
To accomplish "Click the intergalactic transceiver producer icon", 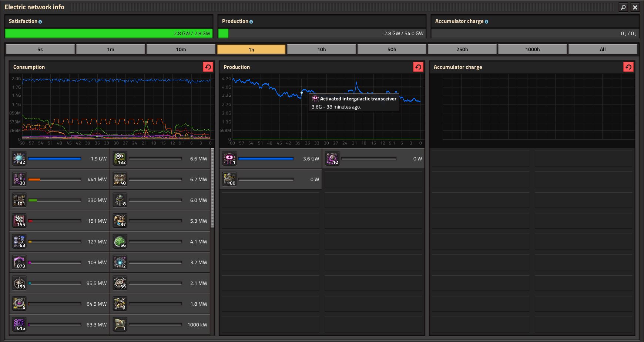I will pyautogui.click(x=229, y=159).
